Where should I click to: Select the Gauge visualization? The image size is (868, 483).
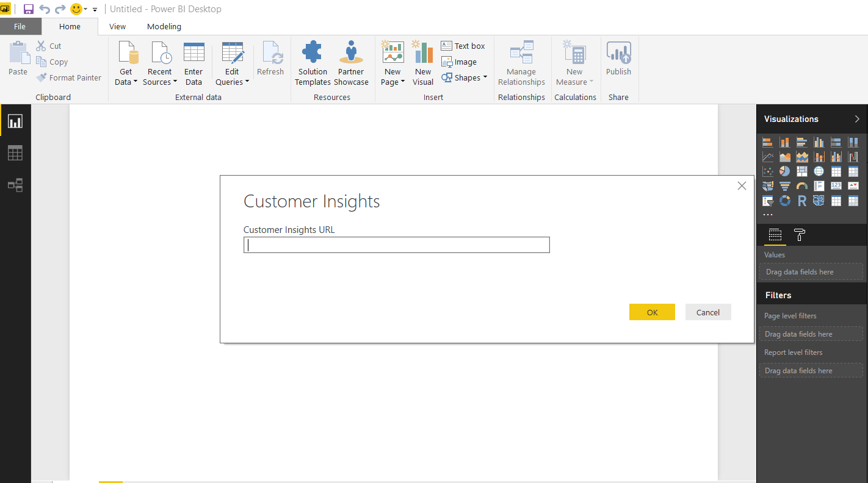click(801, 185)
